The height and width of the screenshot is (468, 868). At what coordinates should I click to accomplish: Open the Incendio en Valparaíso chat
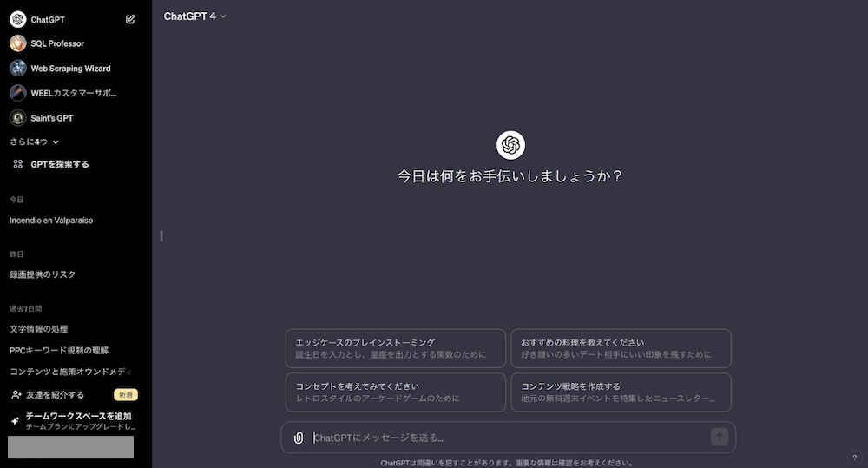tap(51, 221)
